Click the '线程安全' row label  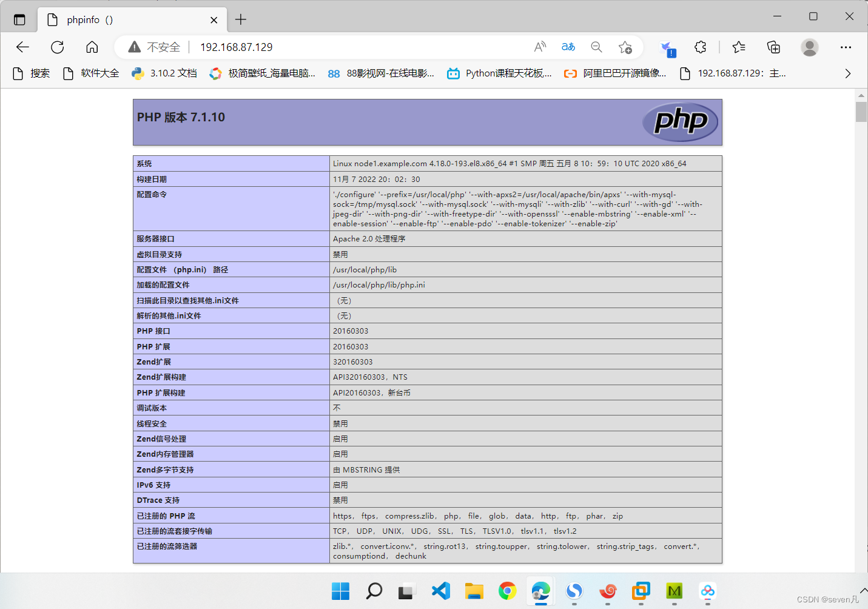pos(152,424)
